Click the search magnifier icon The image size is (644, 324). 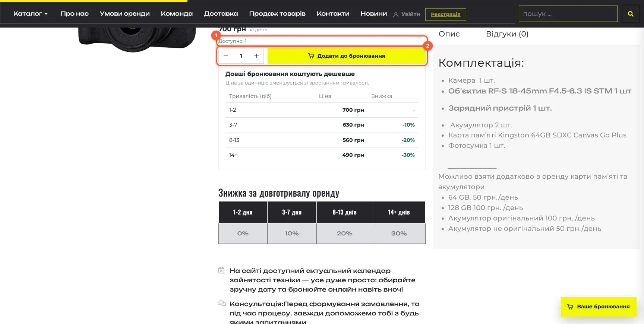tap(631, 14)
